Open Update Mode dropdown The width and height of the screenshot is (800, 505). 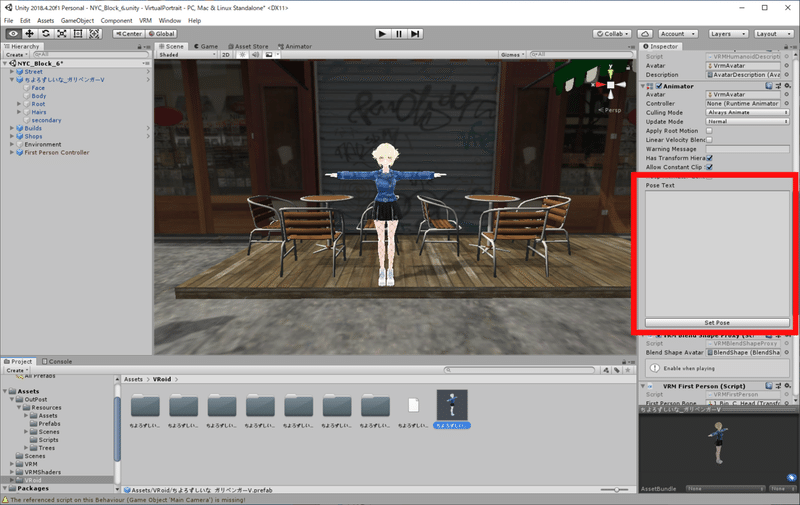(747, 121)
